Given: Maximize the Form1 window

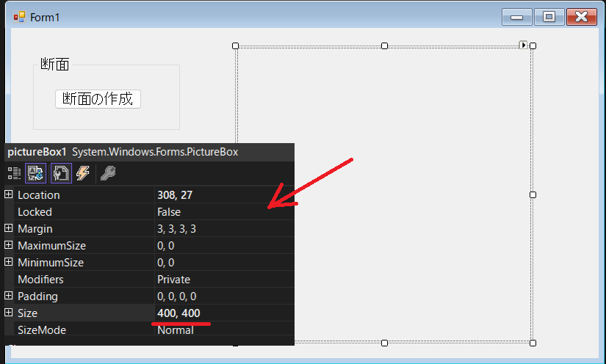Looking at the screenshot, I should (549, 17).
